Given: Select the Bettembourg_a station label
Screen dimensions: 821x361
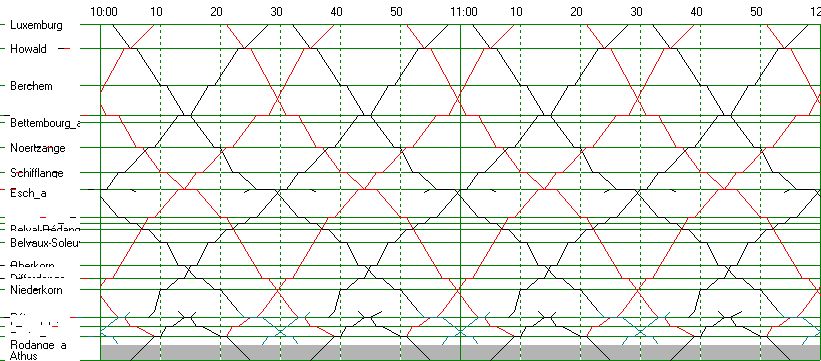Looking at the screenshot, I should (45, 123).
